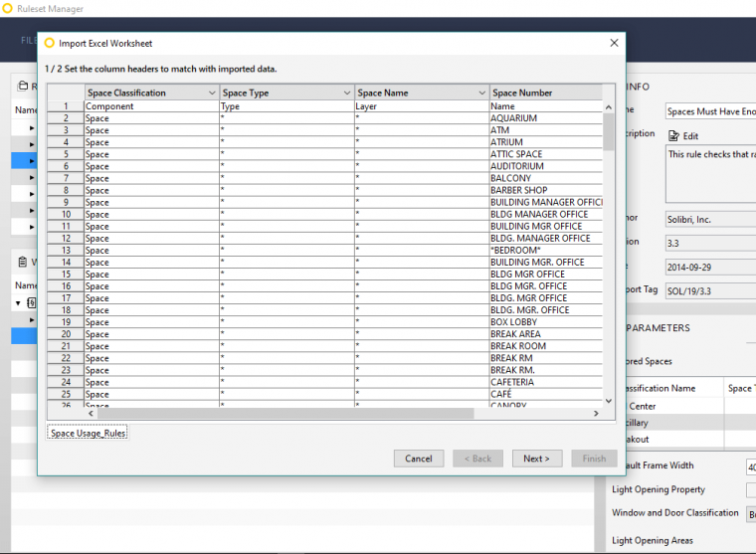Click the Next > button

coord(536,459)
